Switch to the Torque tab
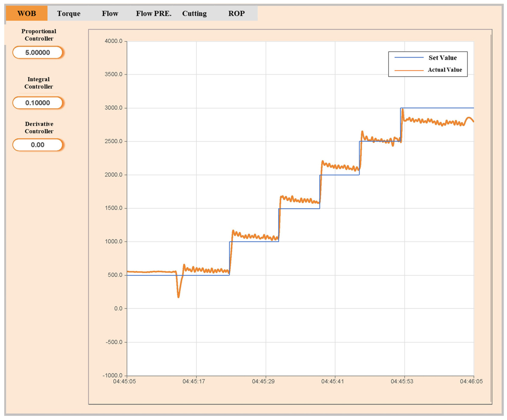This screenshot has height=420, width=507. tap(68, 13)
